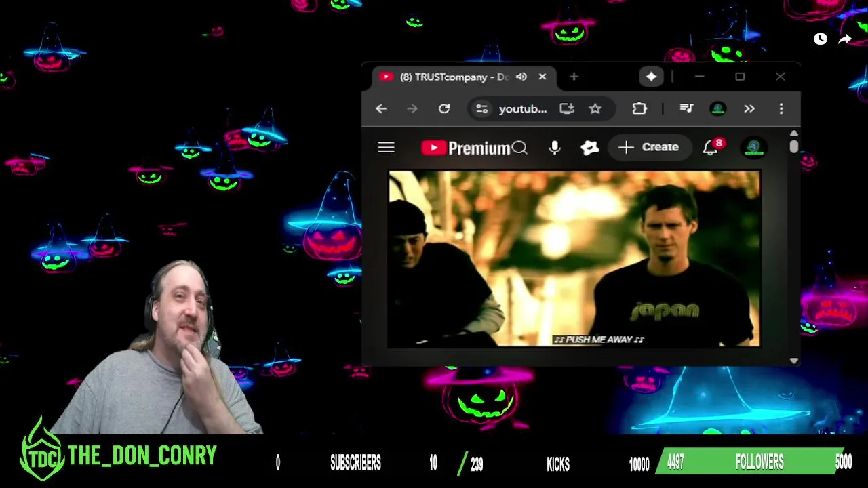Click the KICKS label

(558, 464)
